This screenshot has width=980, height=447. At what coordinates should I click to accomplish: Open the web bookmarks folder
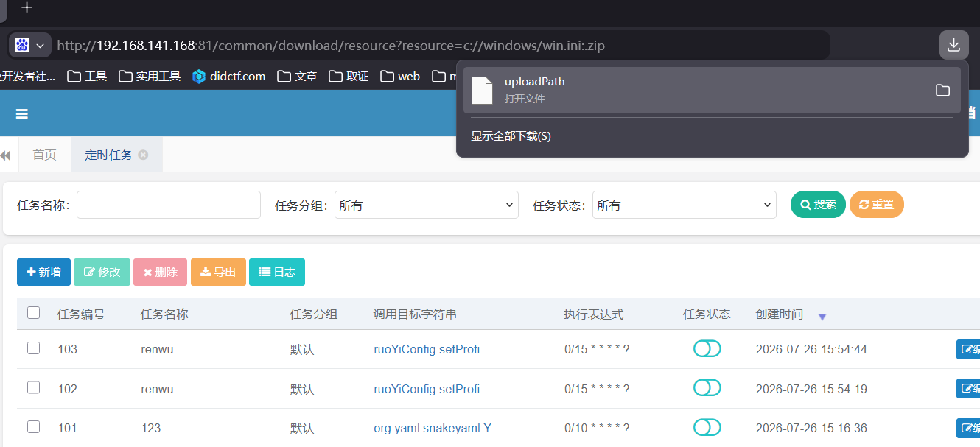pyautogui.click(x=400, y=76)
